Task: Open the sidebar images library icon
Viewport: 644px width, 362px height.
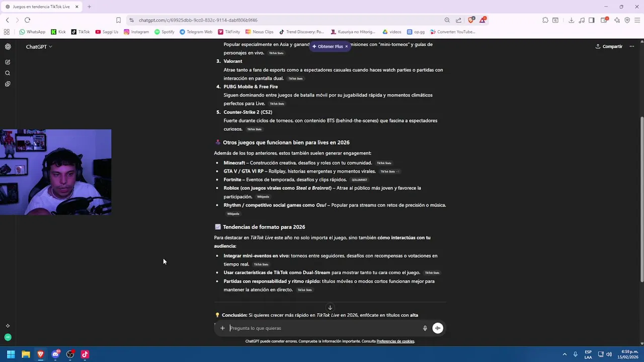Action: (x=8, y=84)
